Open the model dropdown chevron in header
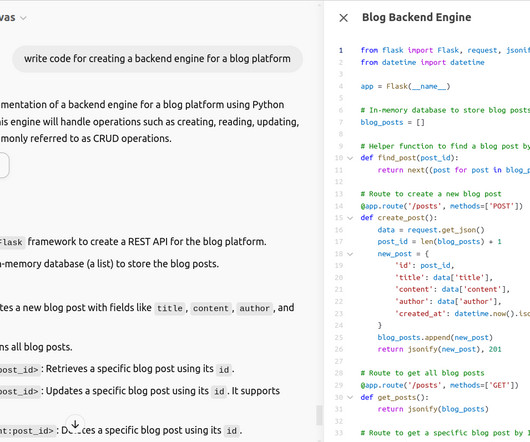530x442 pixels. pyautogui.click(x=23, y=18)
